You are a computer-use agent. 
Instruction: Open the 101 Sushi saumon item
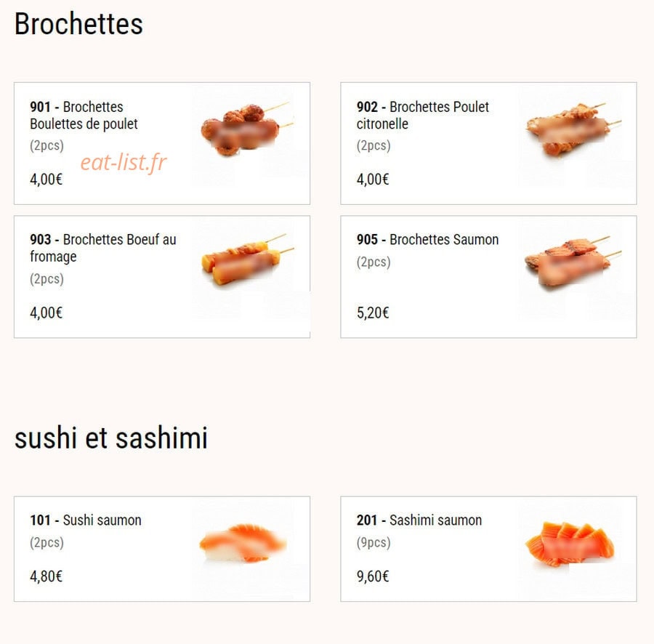pyautogui.click(x=162, y=549)
